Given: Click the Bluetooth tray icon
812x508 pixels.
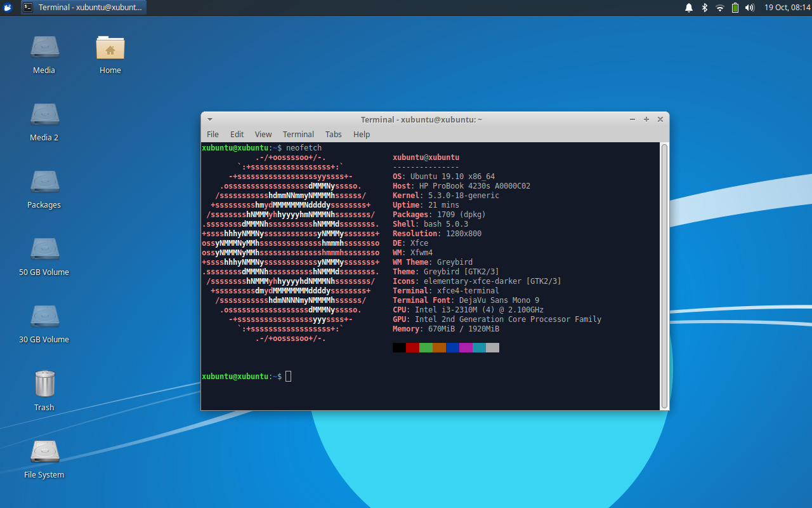Looking at the screenshot, I should point(704,8).
